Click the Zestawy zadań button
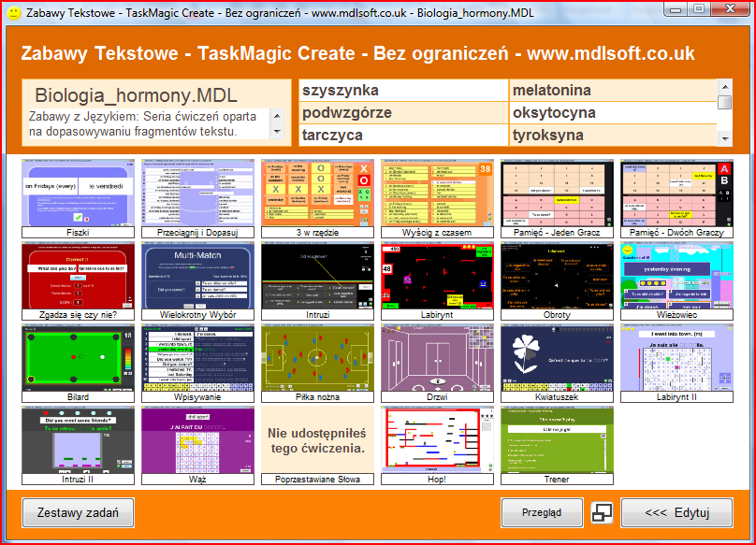The image size is (756, 545). pos(78,512)
